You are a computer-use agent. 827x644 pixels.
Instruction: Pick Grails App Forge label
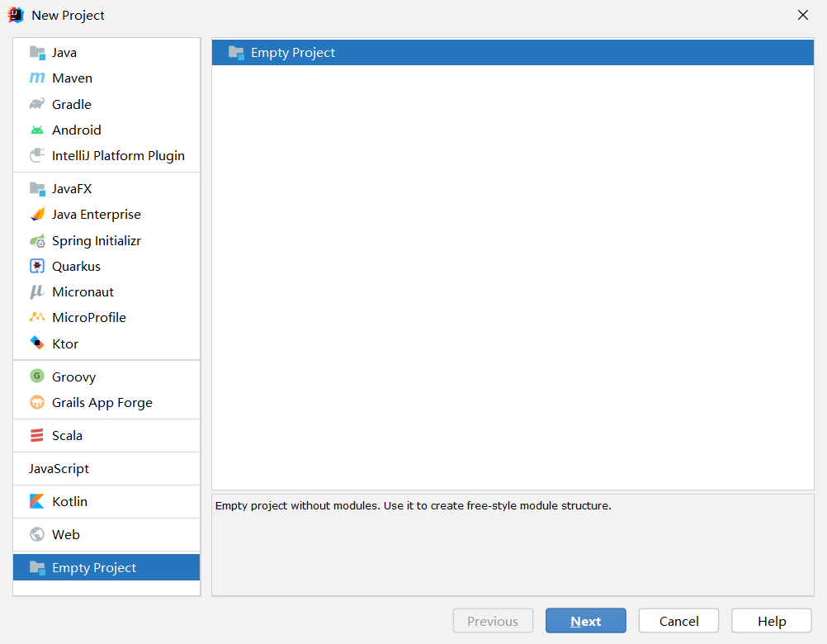coord(102,402)
